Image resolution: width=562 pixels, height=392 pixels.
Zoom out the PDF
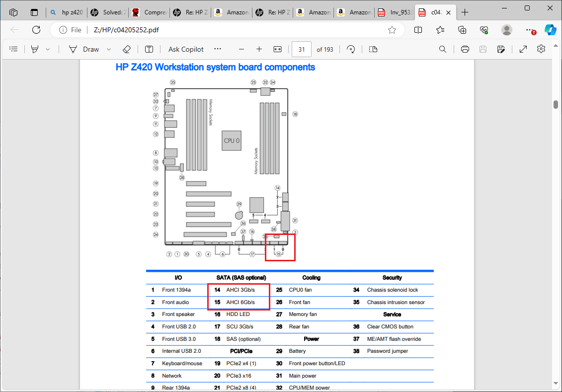pyautogui.click(x=241, y=49)
